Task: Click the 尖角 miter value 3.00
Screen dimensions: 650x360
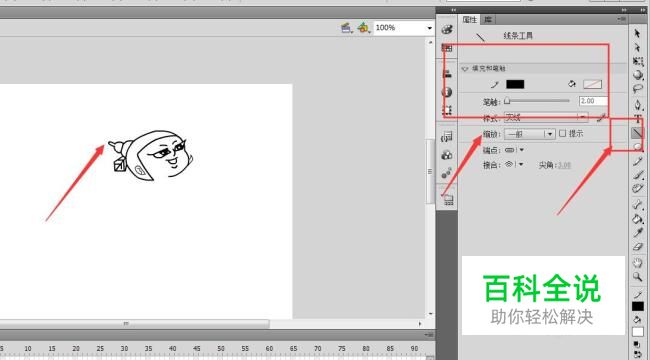Action: (564, 165)
